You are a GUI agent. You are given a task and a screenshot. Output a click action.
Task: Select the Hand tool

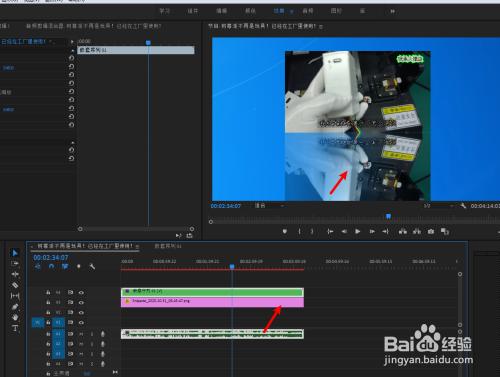(15, 317)
